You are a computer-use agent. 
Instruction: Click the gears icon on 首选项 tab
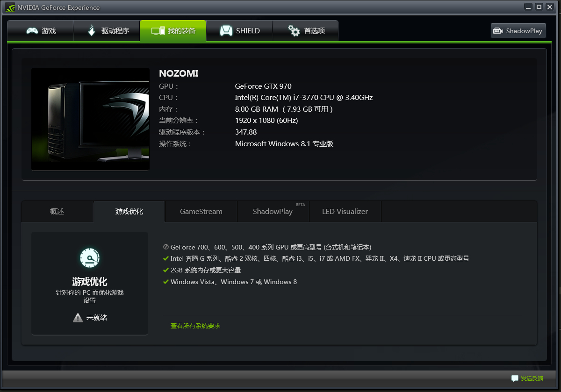point(294,31)
